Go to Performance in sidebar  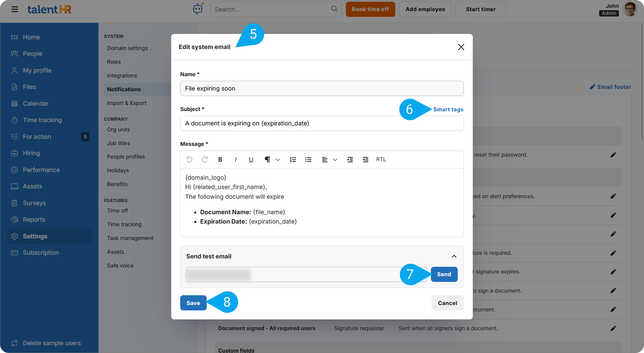(41, 170)
